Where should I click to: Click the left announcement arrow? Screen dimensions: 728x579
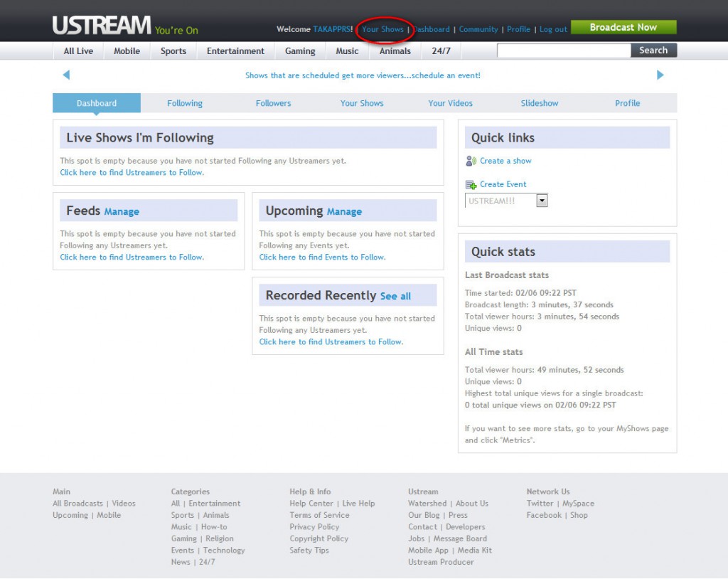click(x=66, y=75)
